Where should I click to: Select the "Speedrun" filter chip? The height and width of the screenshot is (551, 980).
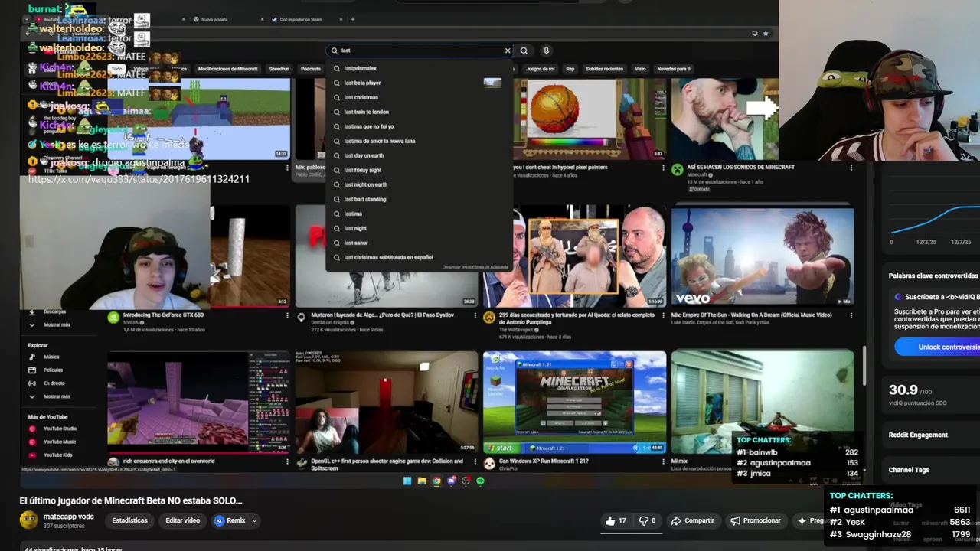coord(279,69)
